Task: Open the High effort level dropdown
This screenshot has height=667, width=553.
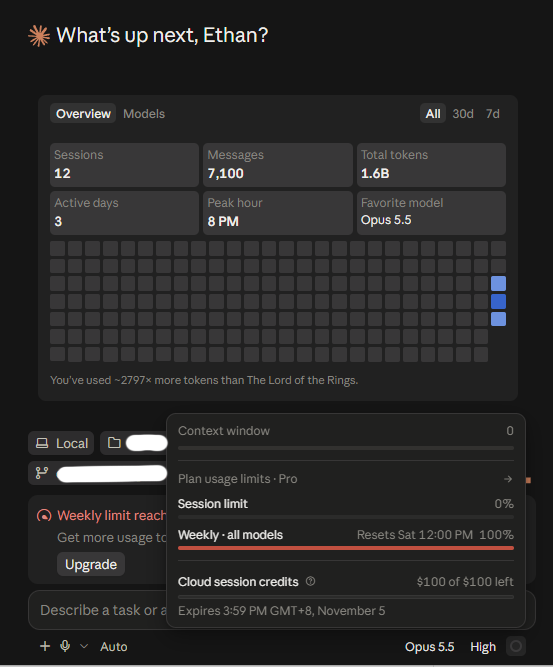Action: [483, 647]
